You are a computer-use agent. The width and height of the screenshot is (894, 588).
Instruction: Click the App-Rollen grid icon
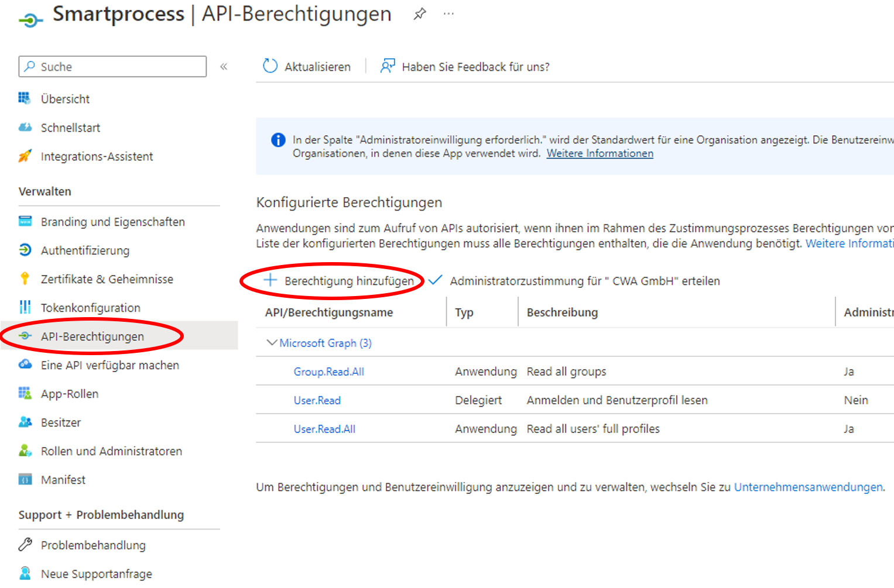[25, 394]
